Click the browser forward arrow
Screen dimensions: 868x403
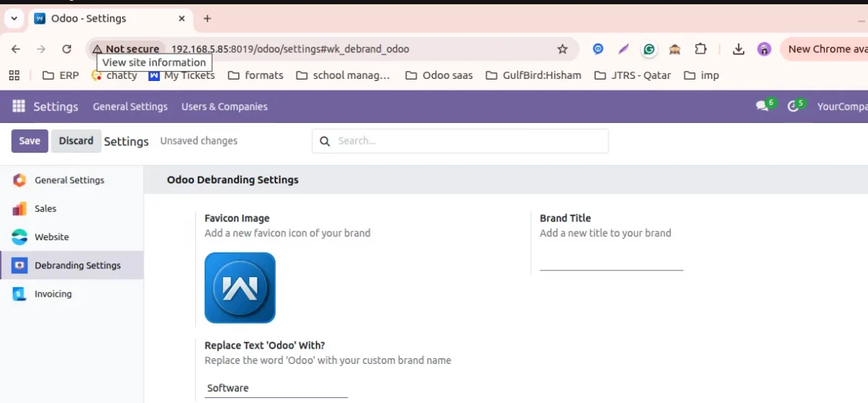[41, 49]
